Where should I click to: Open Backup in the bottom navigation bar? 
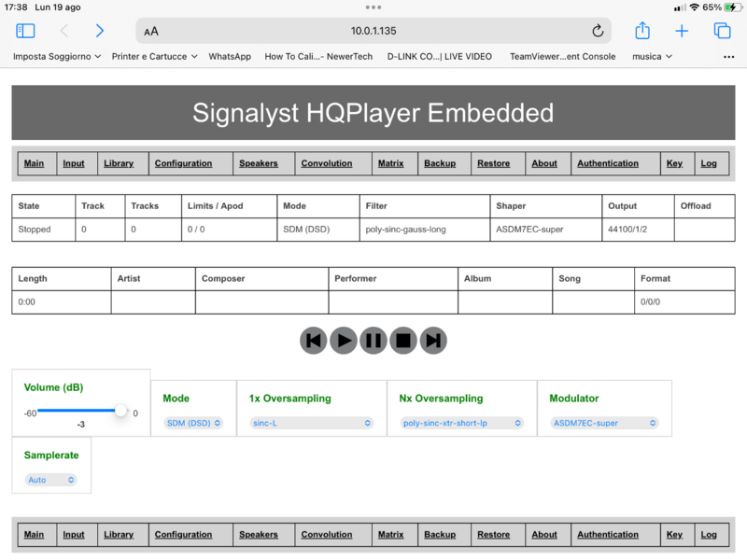440,535
